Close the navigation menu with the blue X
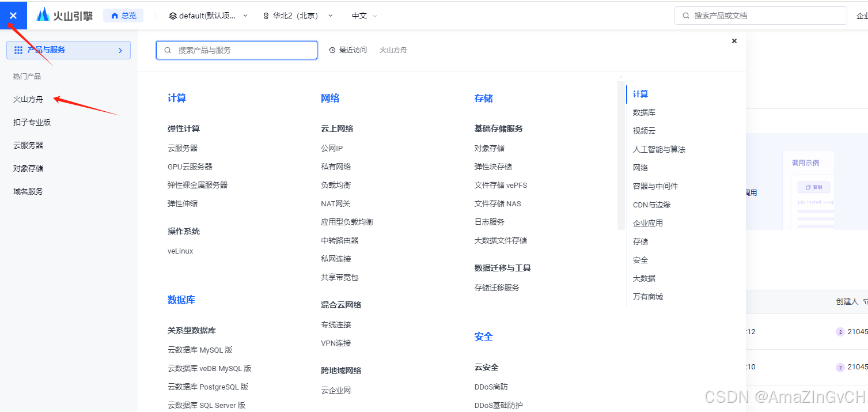The image size is (868, 412). pyautogui.click(x=13, y=16)
